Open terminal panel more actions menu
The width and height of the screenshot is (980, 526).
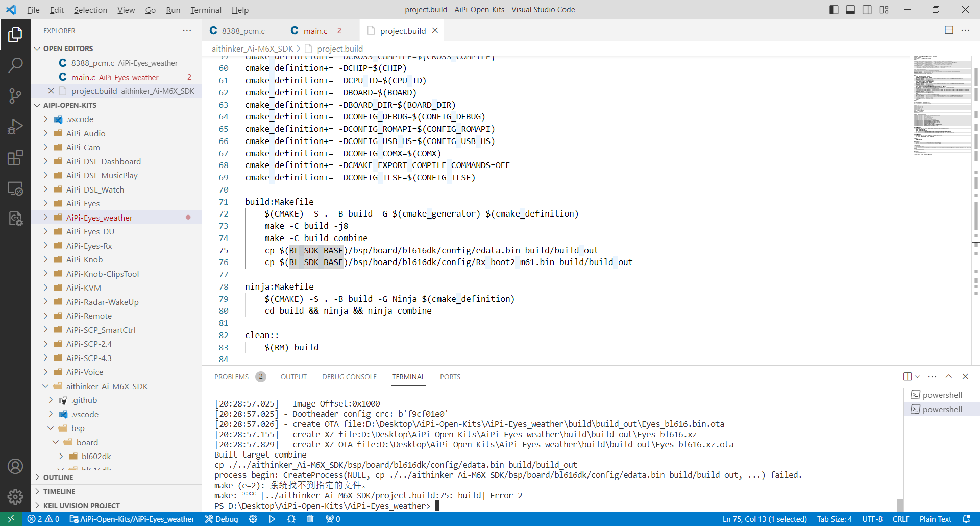coord(932,376)
